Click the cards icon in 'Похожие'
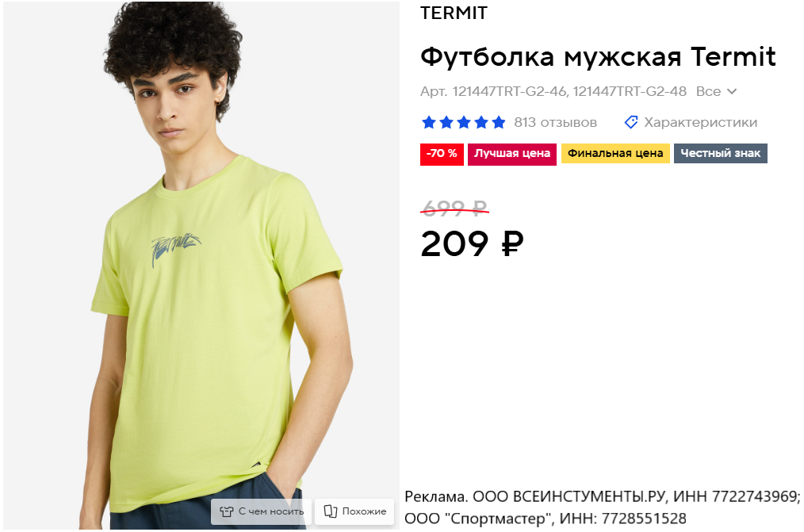 tap(331, 511)
